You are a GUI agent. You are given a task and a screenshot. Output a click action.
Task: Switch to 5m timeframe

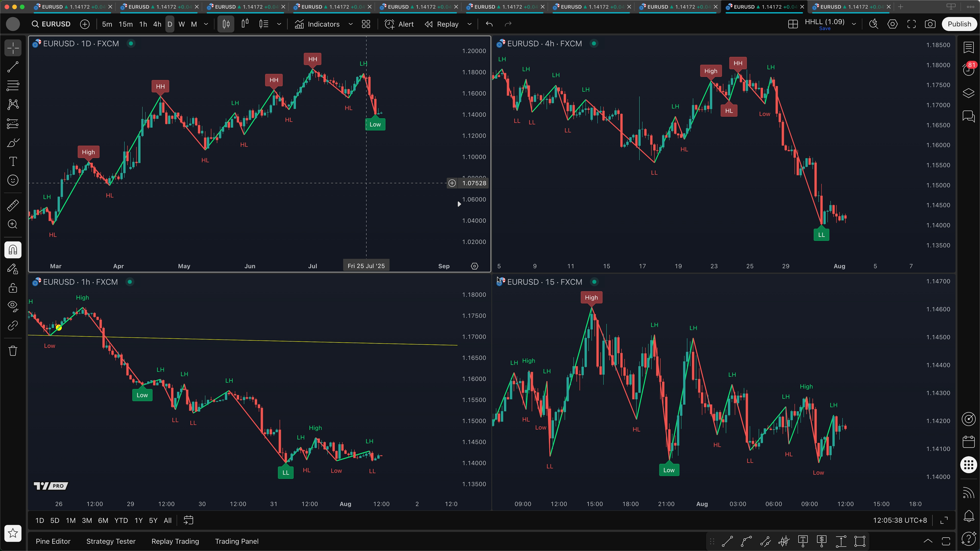107,24
